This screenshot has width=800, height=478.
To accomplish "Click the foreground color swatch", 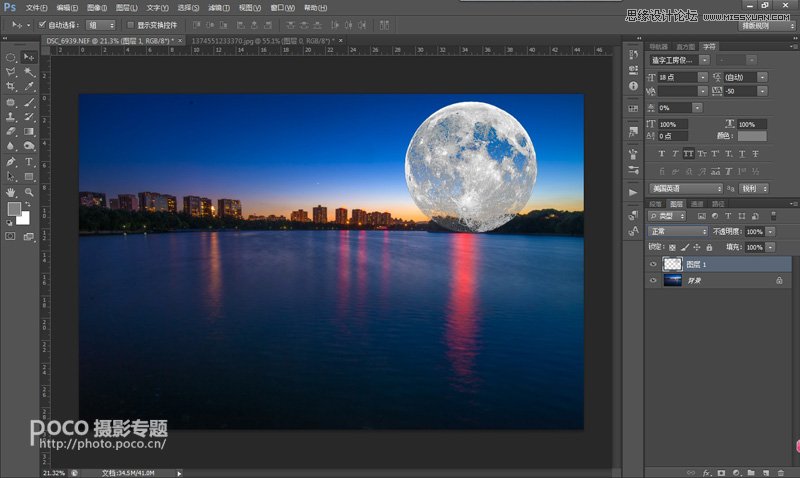I will tap(14, 209).
